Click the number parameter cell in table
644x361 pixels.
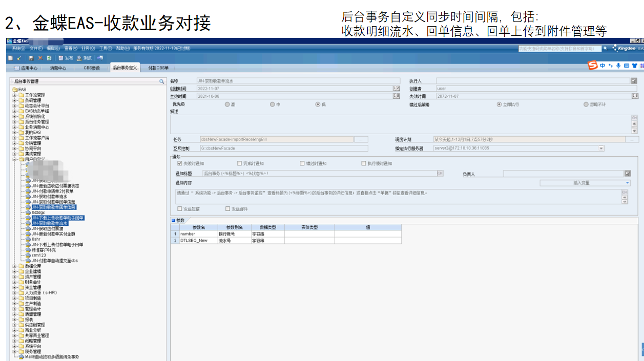point(198,233)
